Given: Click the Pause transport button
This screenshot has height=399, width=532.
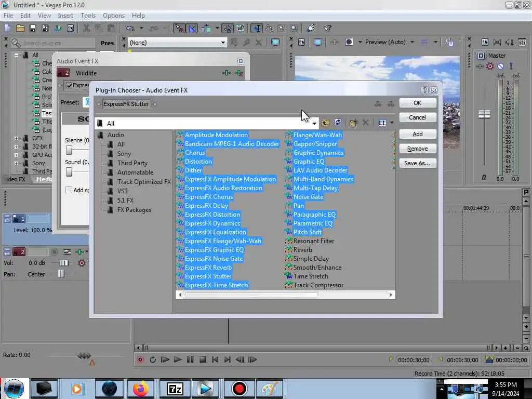Looking at the screenshot, I should 190,360.
